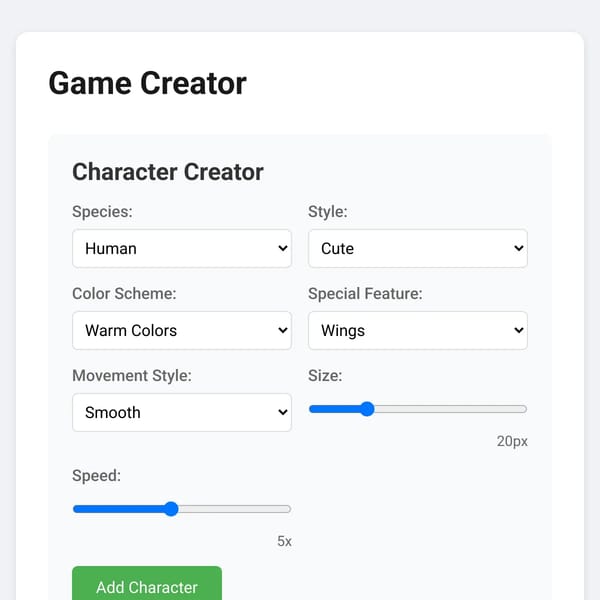Click the Game Creator heading

pyautogui.click(x=148, y=83)
